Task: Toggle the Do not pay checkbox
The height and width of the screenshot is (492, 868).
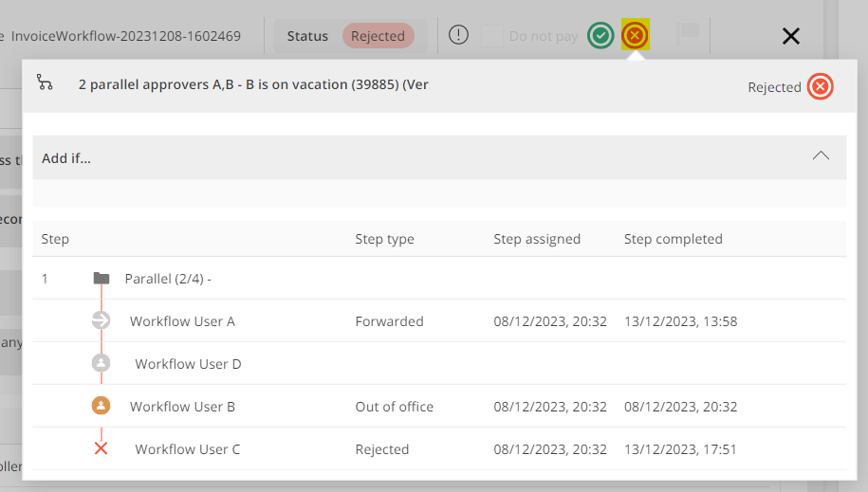Action: [x=491, y=36]
